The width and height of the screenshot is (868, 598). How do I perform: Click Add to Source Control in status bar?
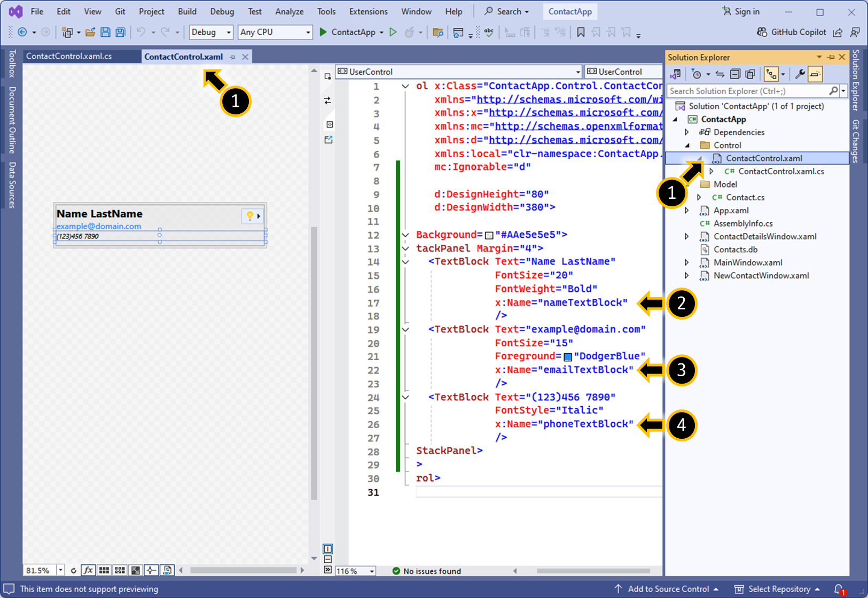(667, 589)
